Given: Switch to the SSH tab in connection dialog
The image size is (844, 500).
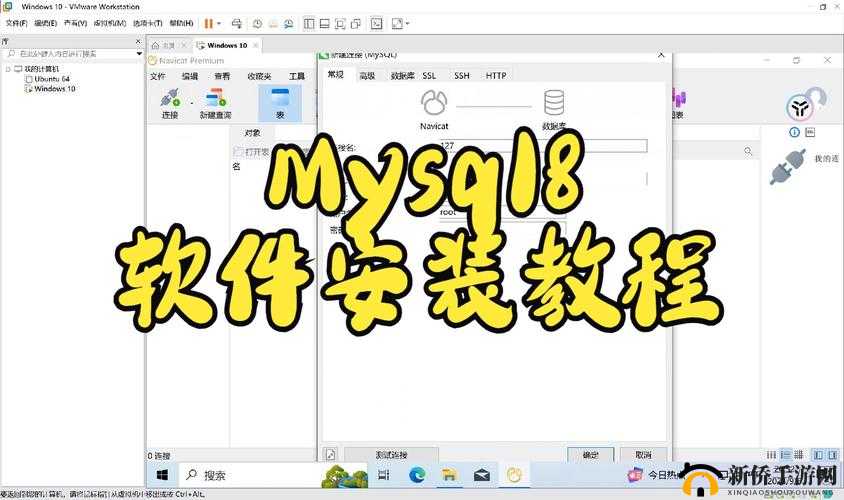Looking at the screenshot, I should [461, 76].
